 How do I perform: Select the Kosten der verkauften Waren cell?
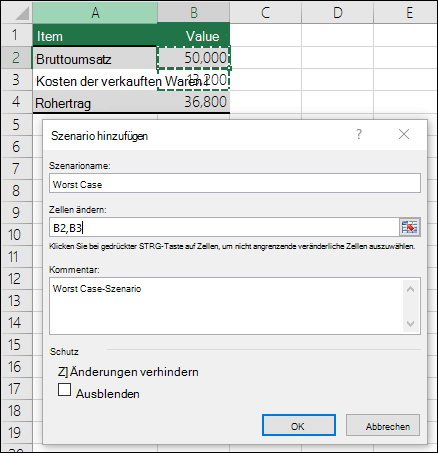(95, 80)
